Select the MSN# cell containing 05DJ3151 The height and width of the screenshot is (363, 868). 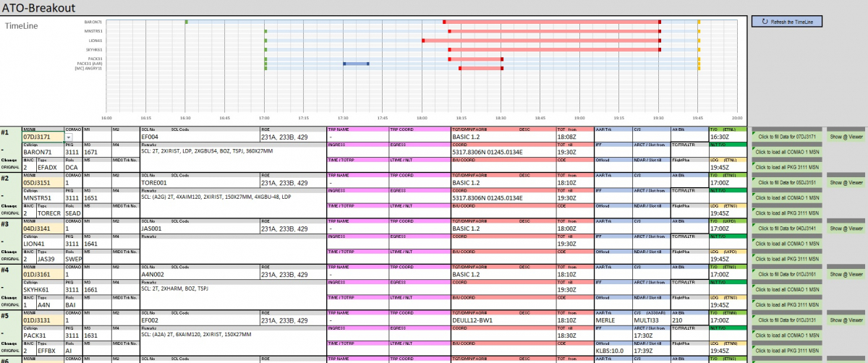tap(43, 183)
